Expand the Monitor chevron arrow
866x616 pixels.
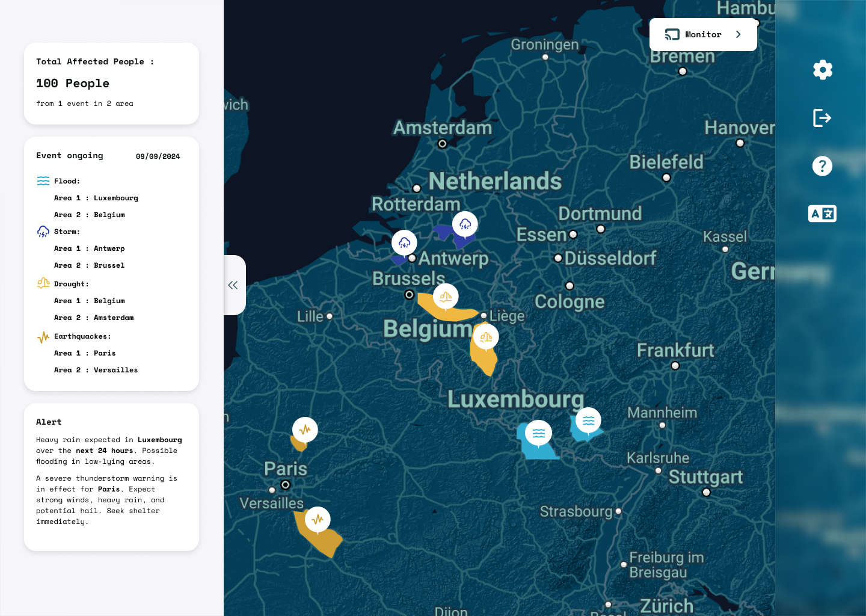[739, 34]
